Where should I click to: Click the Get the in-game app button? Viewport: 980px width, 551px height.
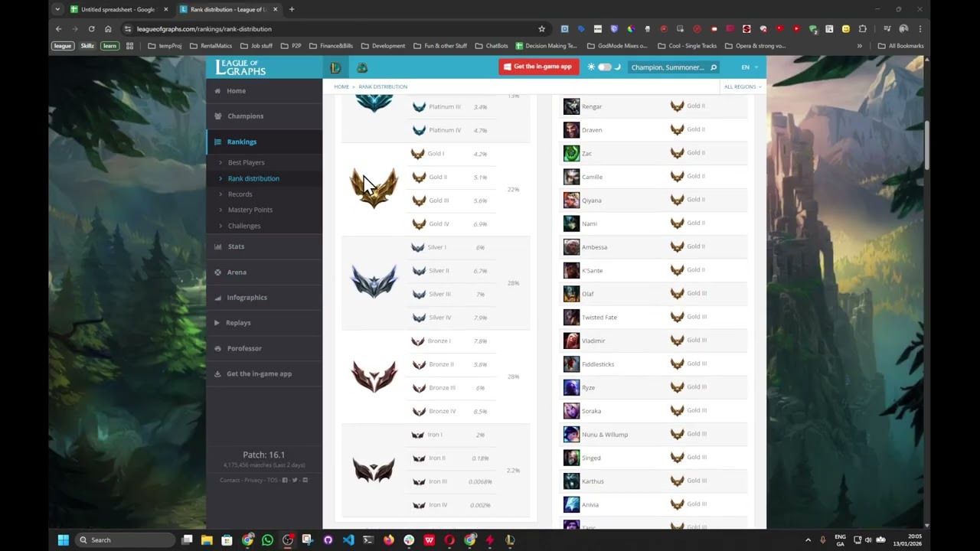(539, 67)
